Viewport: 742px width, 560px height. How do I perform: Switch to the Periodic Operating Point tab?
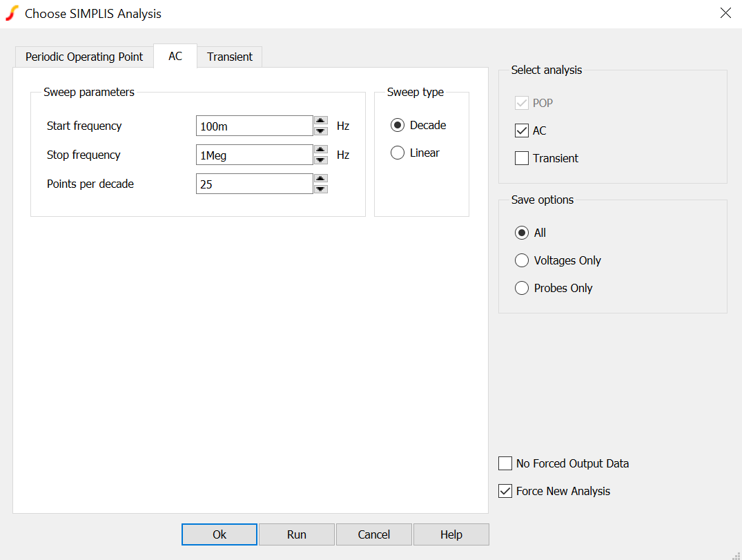pos(84,57)
